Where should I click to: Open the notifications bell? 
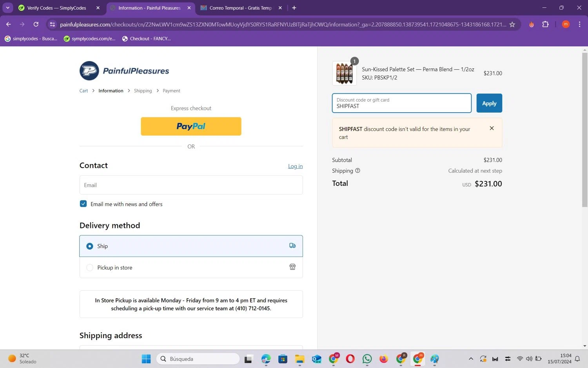577,359
